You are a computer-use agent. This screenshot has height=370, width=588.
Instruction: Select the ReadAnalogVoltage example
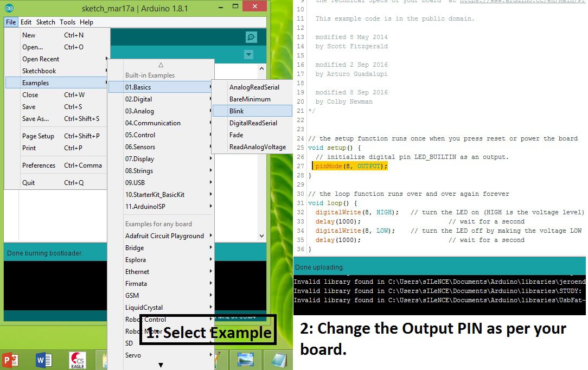click(x=252, y=147)
